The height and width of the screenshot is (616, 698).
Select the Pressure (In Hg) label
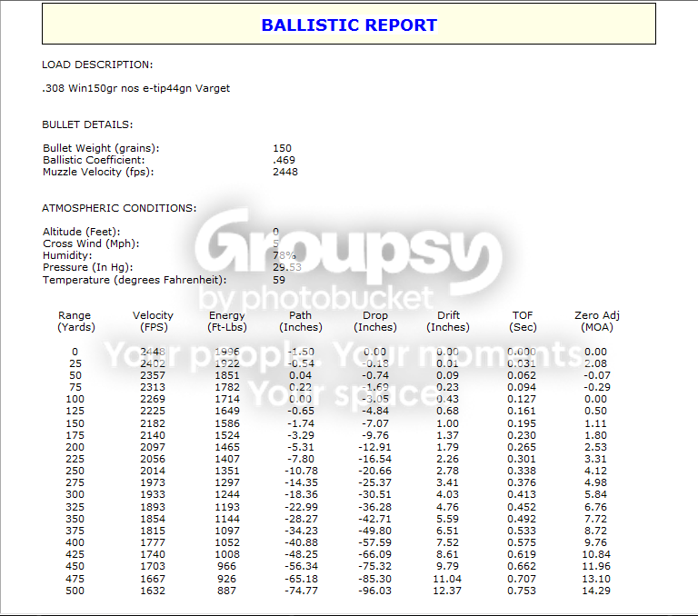(87, 267)
